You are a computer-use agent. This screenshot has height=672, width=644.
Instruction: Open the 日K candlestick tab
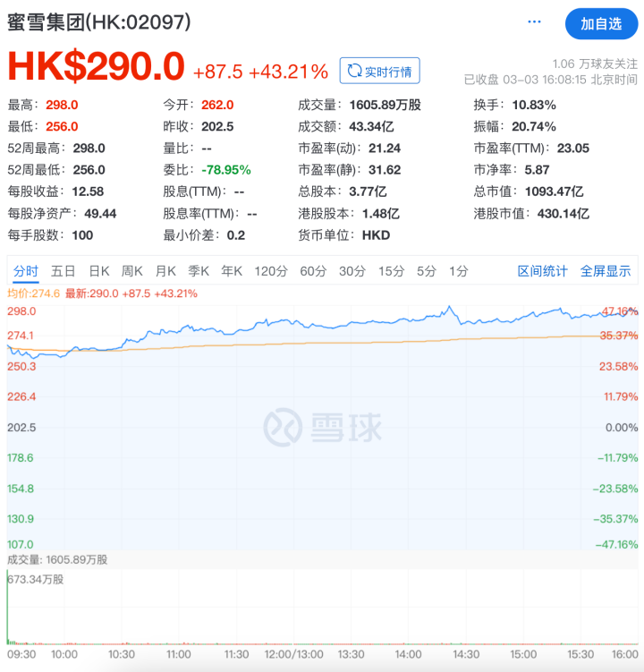[x=98, y=270]
